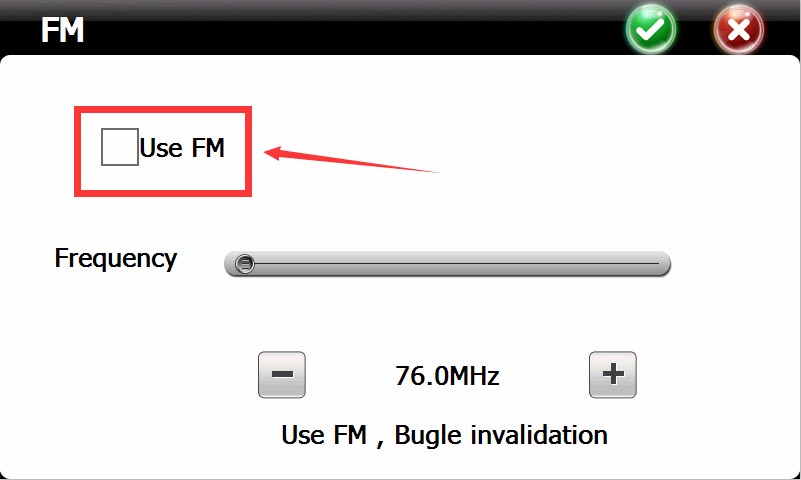
Task: Confirm settings with the green checkmark icon
Action: point(651,29)
